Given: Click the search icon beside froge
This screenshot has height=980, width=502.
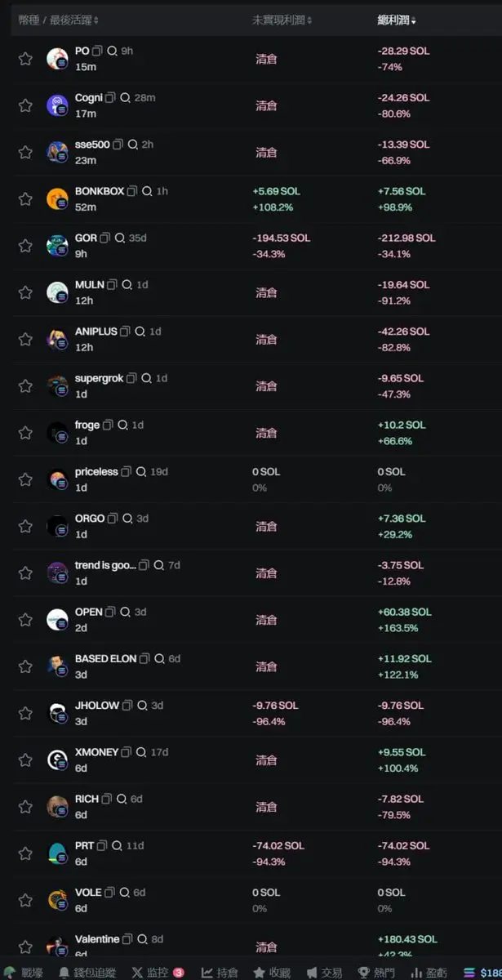Looking at the screenshot, I should pyautogui.click(x=122, y=425).
